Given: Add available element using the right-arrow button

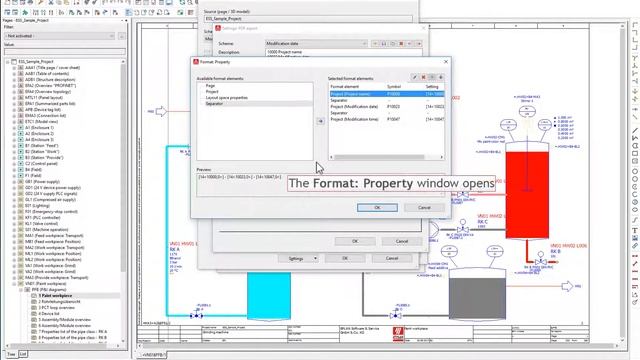Looking at the screenshot, I should click(320, 121).
